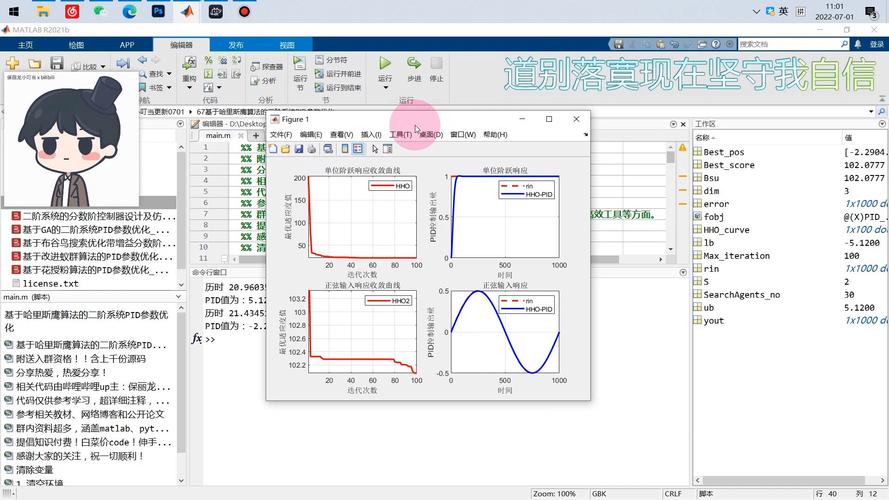Click the editor vertical scrollbar thumb

coord(671,156)
